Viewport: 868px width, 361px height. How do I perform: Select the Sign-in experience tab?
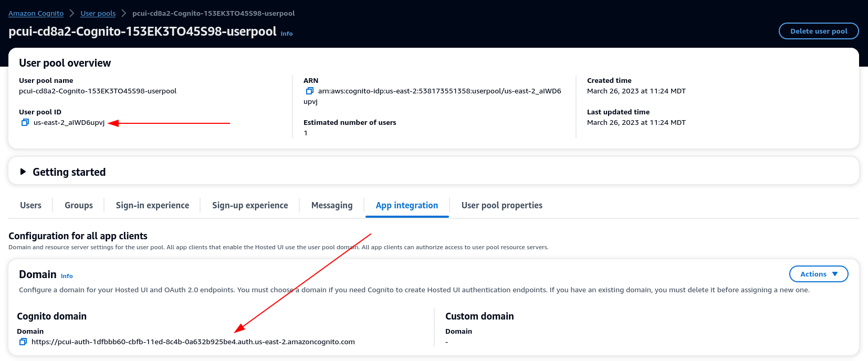pos(152,205)
